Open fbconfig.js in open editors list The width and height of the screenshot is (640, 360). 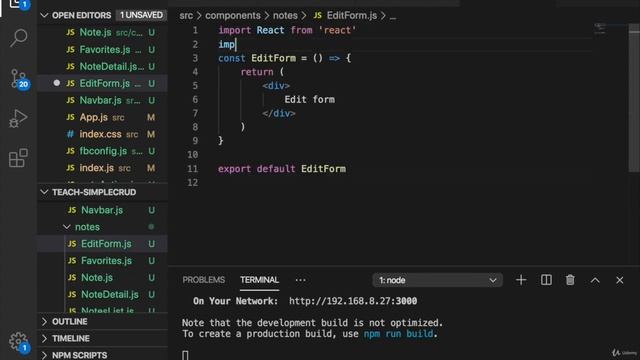102,151
